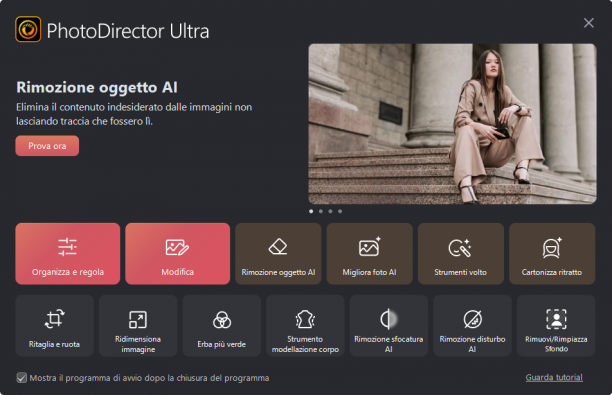Click the Rimozione oggetto AI heading
The image size is (612, 395).
pos(97,87)
